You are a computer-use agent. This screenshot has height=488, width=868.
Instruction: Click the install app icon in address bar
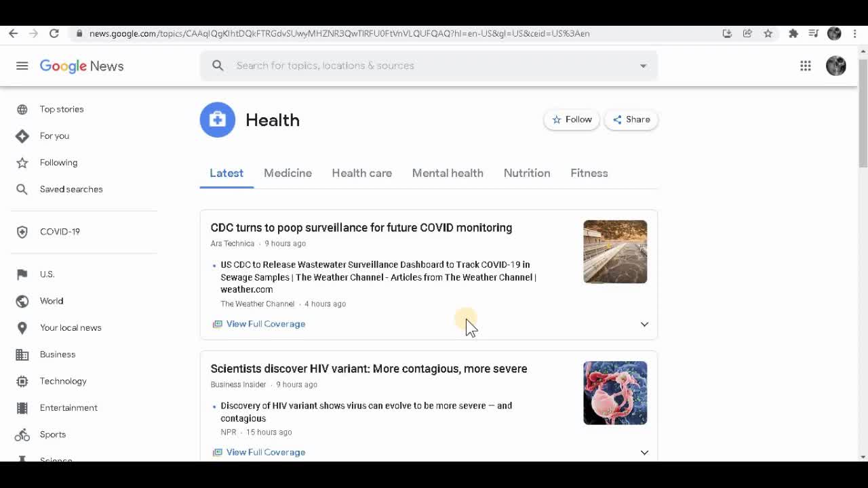tap(727, 33)
